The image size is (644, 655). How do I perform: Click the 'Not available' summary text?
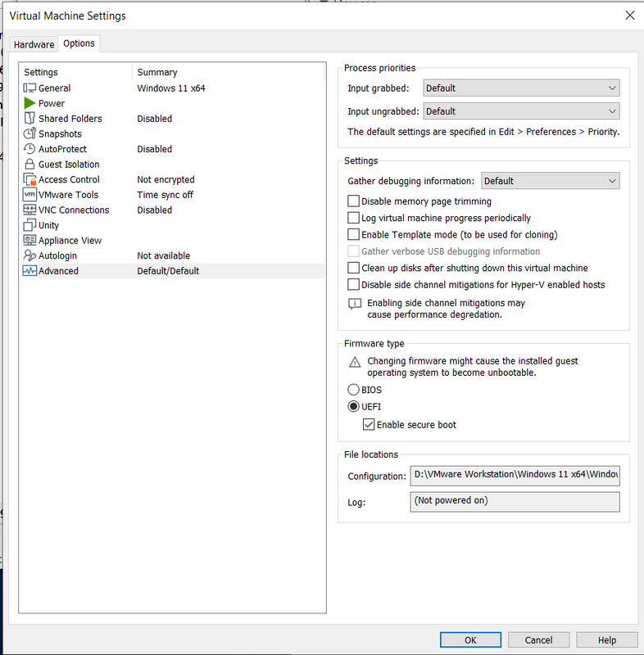[163, 255]
